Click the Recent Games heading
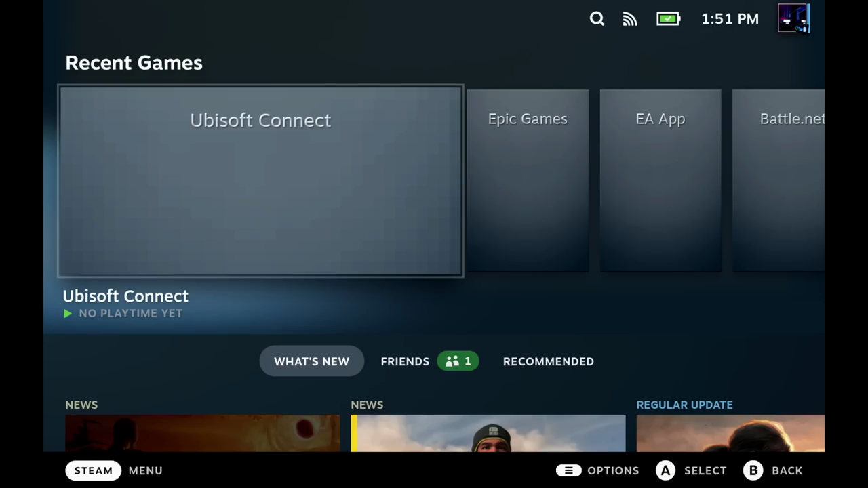The image size is (868, 488). point(134,62)
